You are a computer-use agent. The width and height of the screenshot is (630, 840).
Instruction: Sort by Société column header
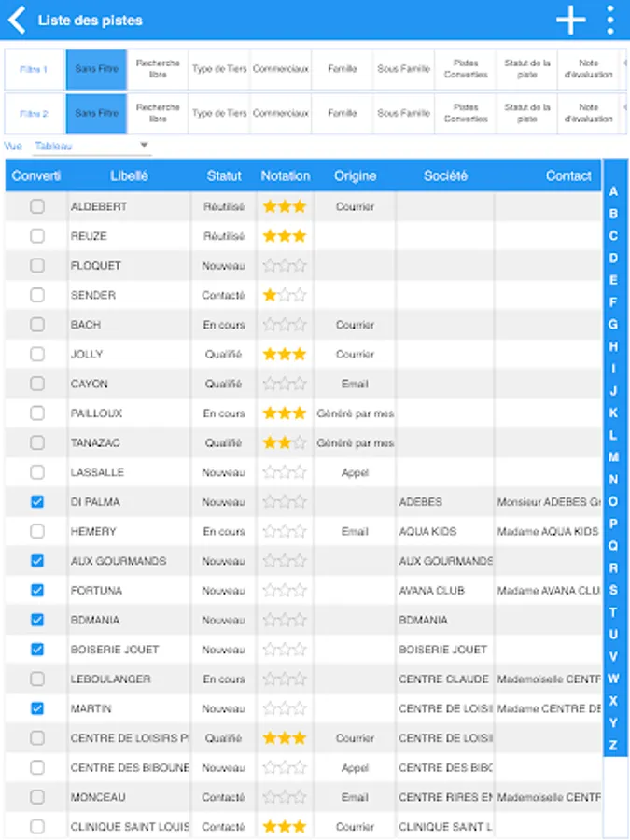tap(446, 175)
